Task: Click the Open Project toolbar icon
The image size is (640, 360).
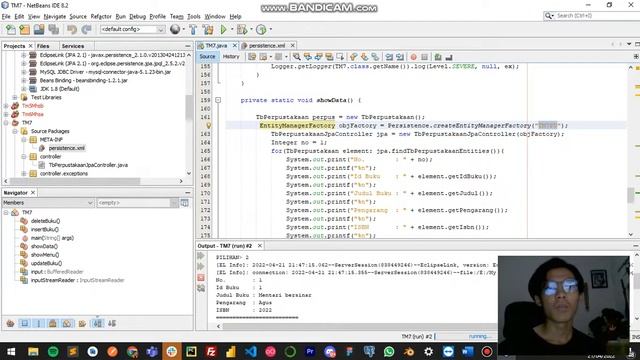Action: 39,29
